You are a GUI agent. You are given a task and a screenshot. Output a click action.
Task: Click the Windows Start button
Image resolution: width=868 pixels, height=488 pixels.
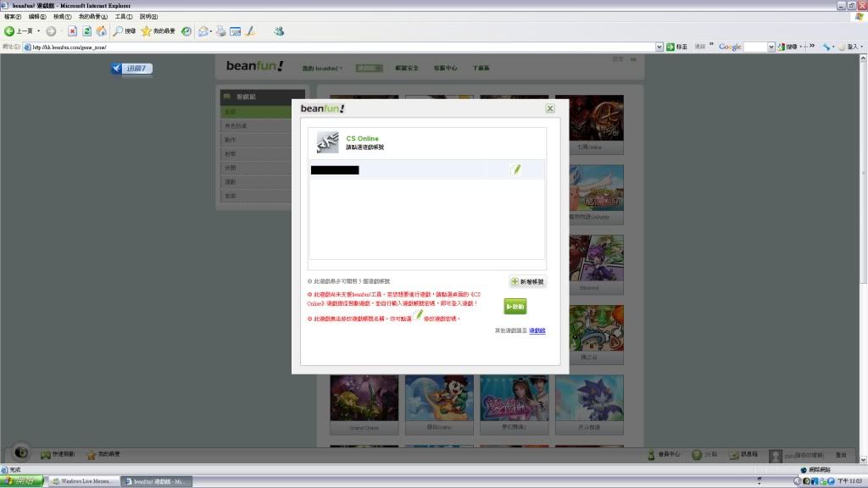point(21,481)
